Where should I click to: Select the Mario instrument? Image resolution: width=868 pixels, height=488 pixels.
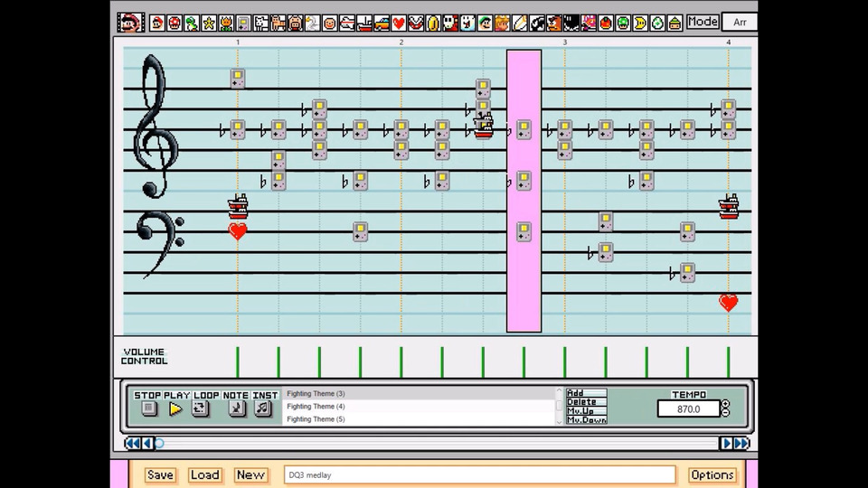click(157, 23)
